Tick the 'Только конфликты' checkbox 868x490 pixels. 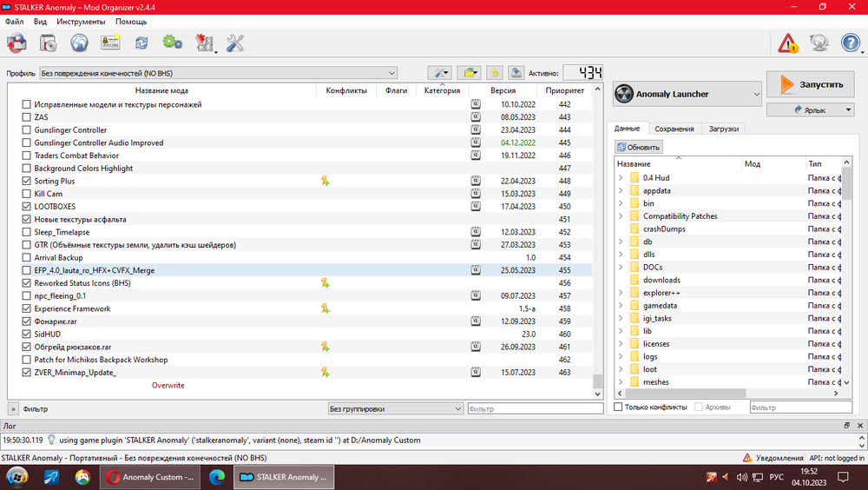619,407
